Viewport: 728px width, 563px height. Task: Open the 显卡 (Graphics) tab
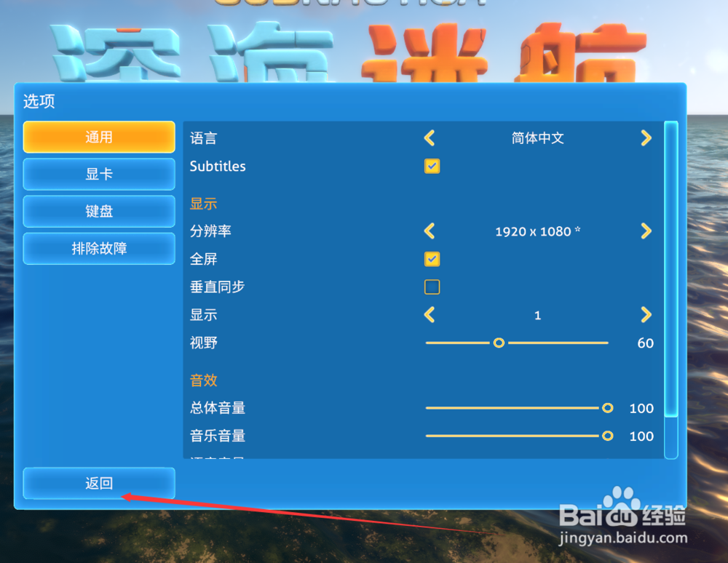pos(99,175)
